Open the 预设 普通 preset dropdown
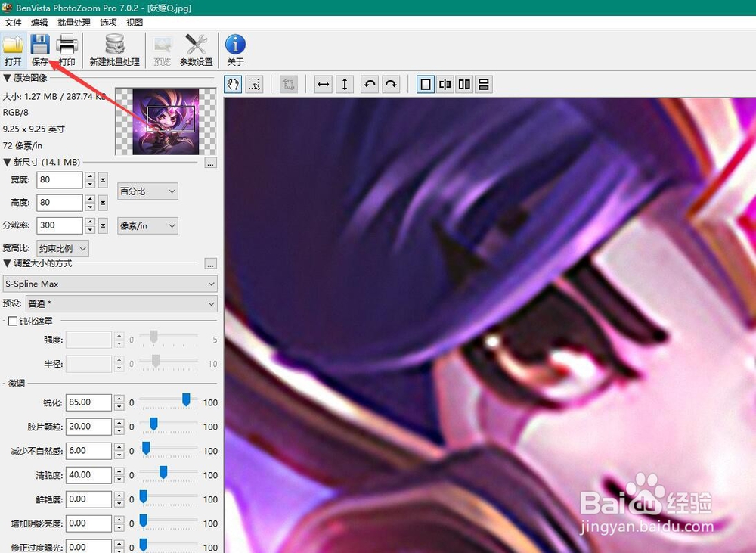 coord(122,303)
